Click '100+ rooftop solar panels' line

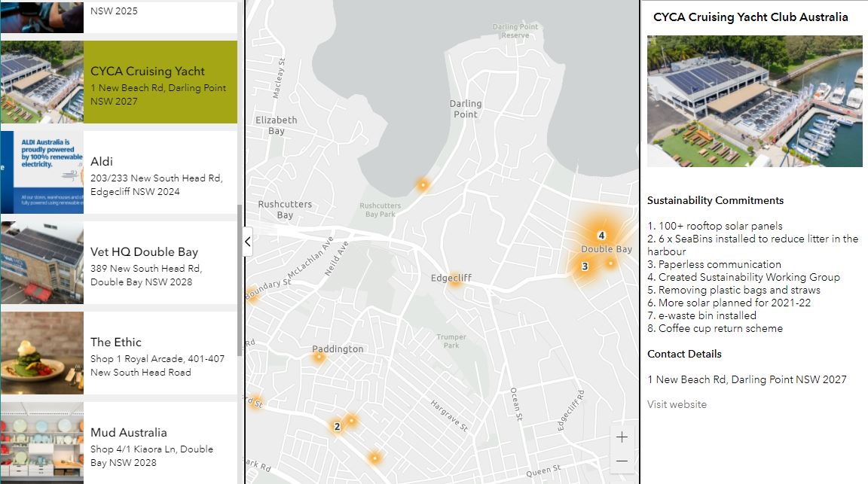click(714, 226)
